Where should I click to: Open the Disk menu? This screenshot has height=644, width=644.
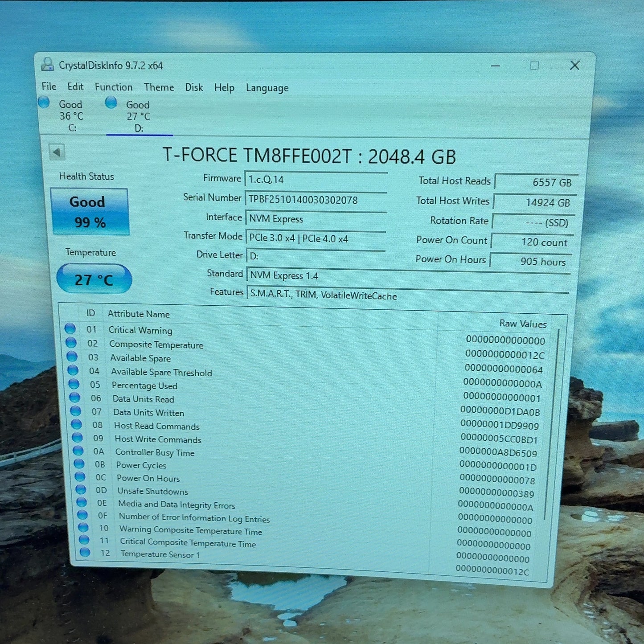tap(194, 87)
